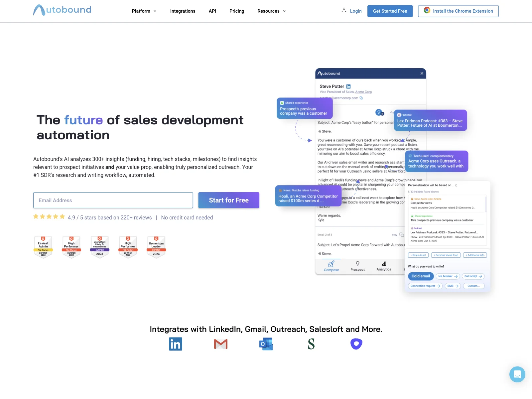Click the five-star rating icons

pyautogui.click(x=49, y=217)
